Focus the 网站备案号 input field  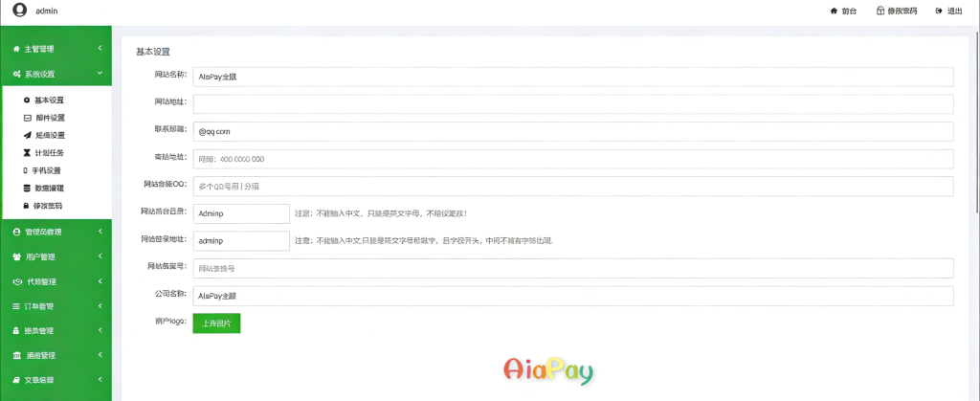tap(573, 268)
